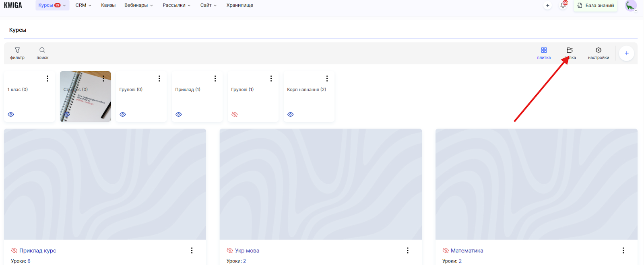The height and width of the screenshot is (265, 644).
Task: Toggle hidden eye on Групові (1) folder
Action: (235, 115)
